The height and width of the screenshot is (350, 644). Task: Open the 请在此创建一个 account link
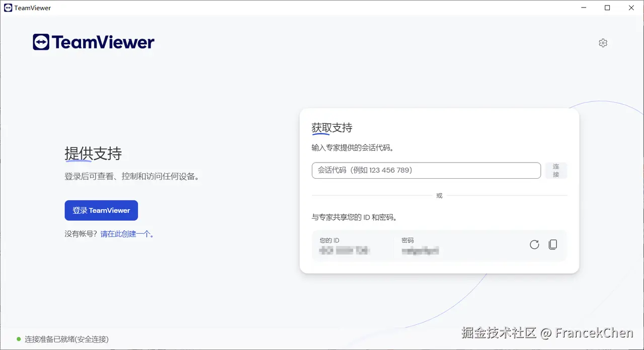(x=127, y=234)
